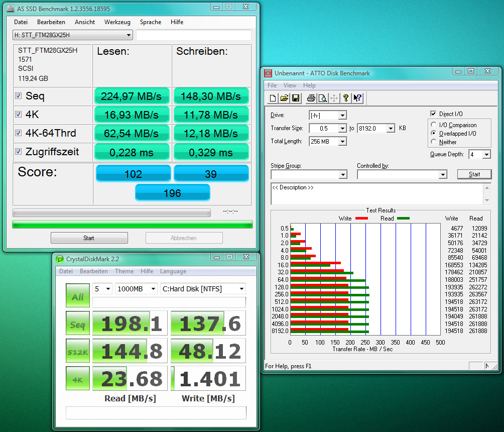Click the drive capacity text 119,24 GB
Screen dimensions: 504x432
coord(33,78)
